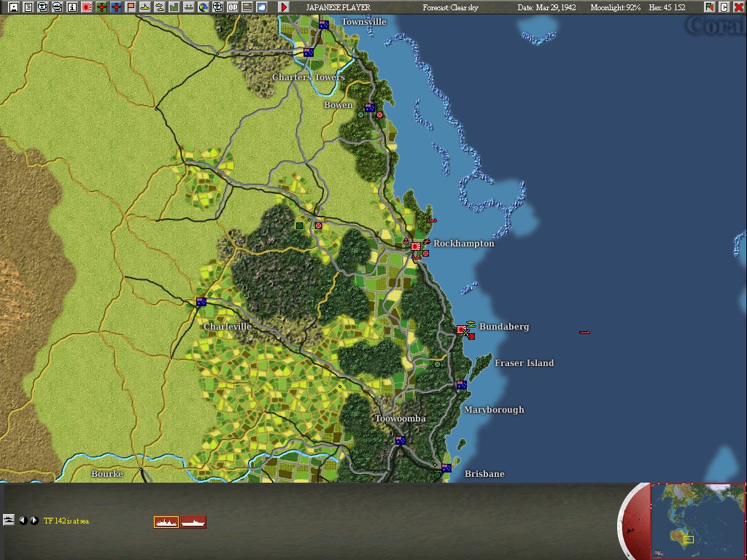
Task: Click 'JAPANESE PLAYER' header text
Action: pos(338,7)
